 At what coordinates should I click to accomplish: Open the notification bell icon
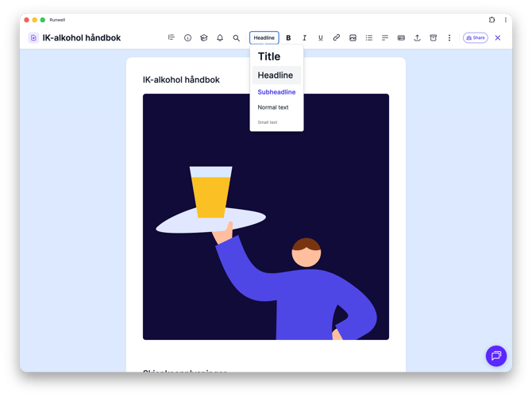coord(220,37)
